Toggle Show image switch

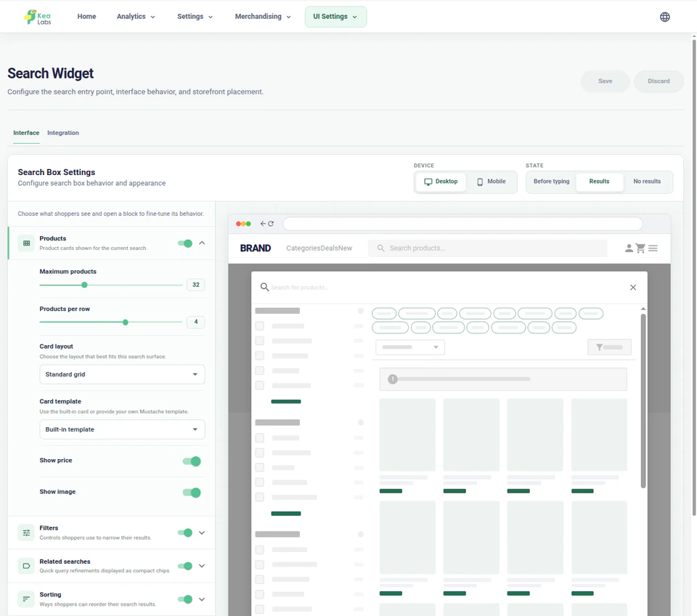click(192, 493)
